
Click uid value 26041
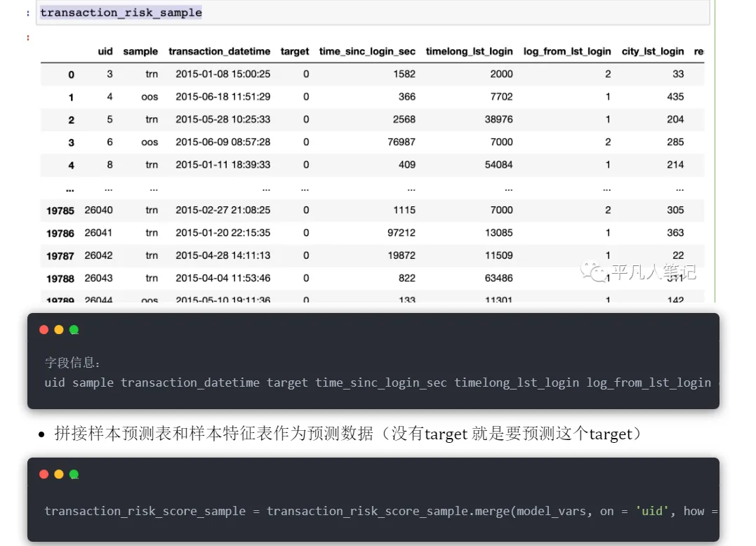pyautogui.click(x=98, y=233)
